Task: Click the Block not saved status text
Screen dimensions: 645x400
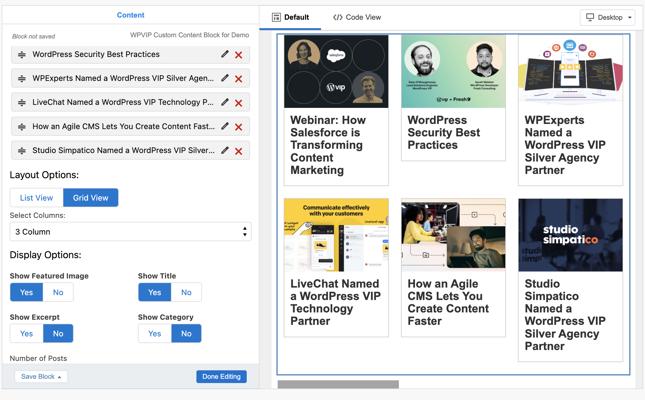Action: click(x=33, y=36)
